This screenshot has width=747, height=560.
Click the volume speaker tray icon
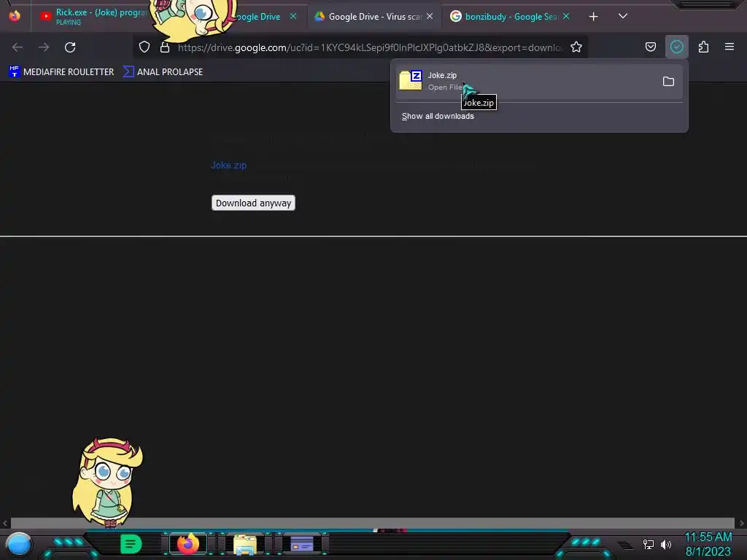click(x=666, y=544)
